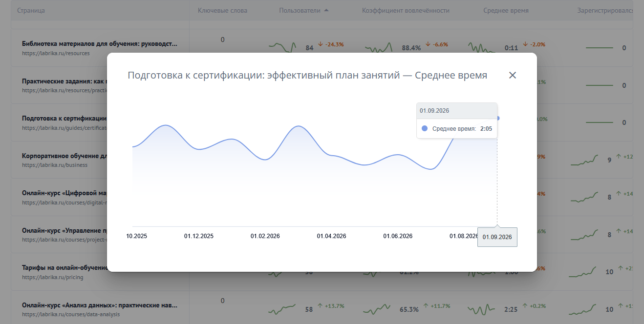
Task: Sort by Ключевые слова column
Action: tap(223, 10)
